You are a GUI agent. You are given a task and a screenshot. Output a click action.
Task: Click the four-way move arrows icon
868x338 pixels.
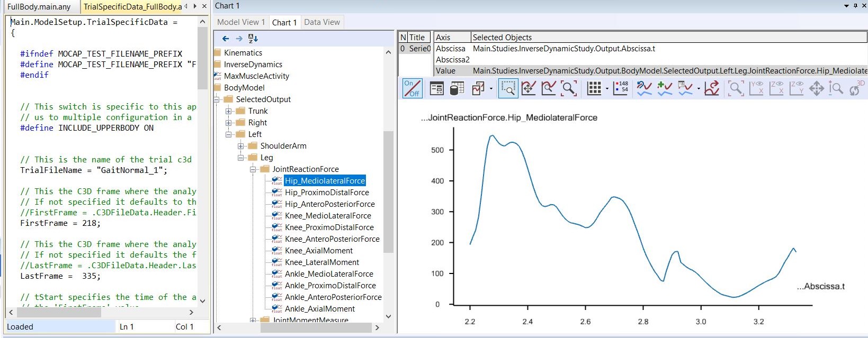click(817, 88)
